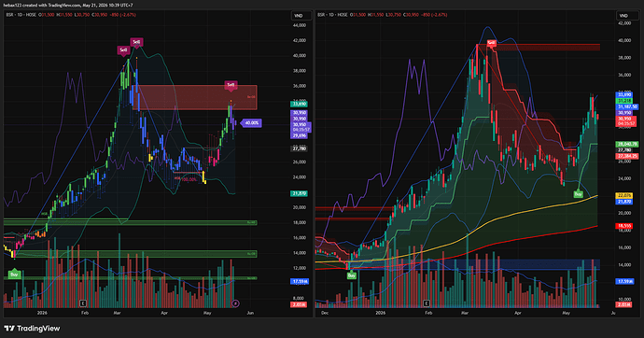
Task: Click the Apr label on left time axis
Action: (164, 313)
